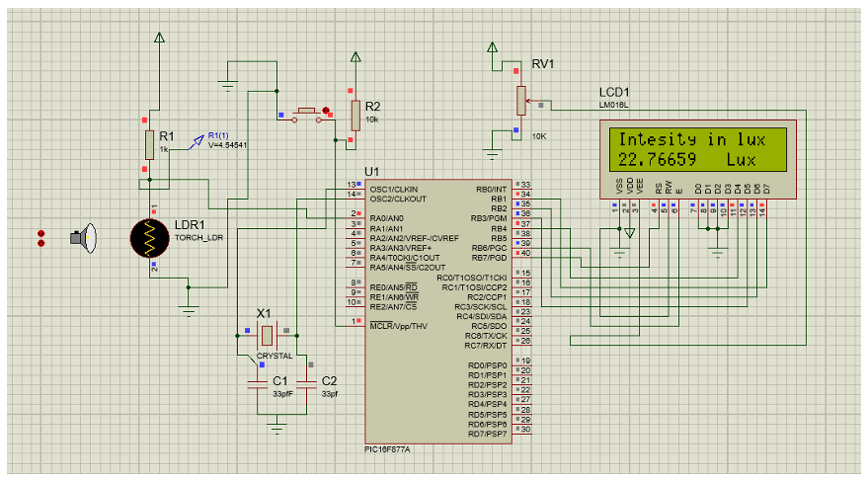Click the 'RA0/AN0' pin label
The width and height of the screenshot is (868, 482).
[386, 218]
